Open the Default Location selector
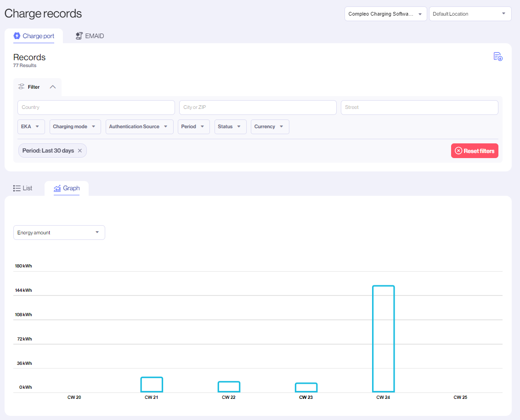This screenshot has width=520, height=420. click(470, 14)
